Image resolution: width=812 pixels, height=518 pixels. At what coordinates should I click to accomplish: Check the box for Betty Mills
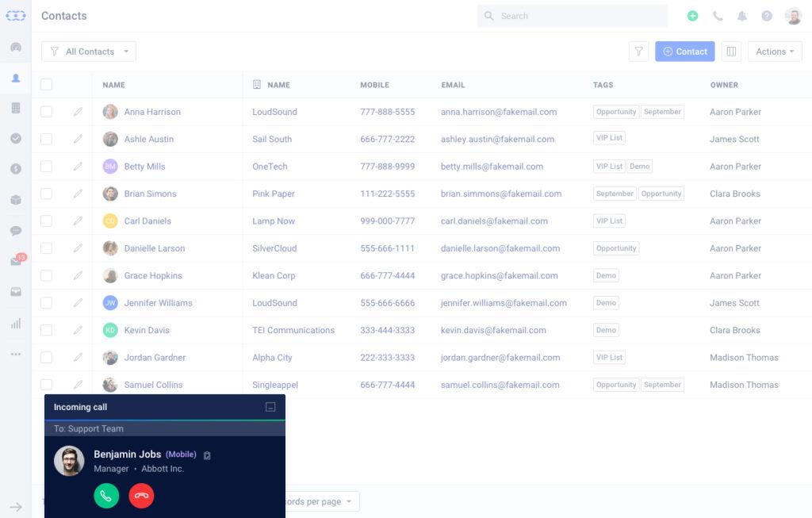point(46,167)
